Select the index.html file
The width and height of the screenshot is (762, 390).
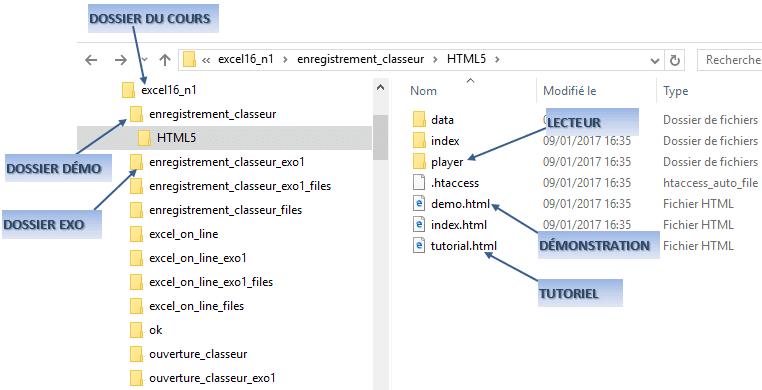[x=459, y=225]
